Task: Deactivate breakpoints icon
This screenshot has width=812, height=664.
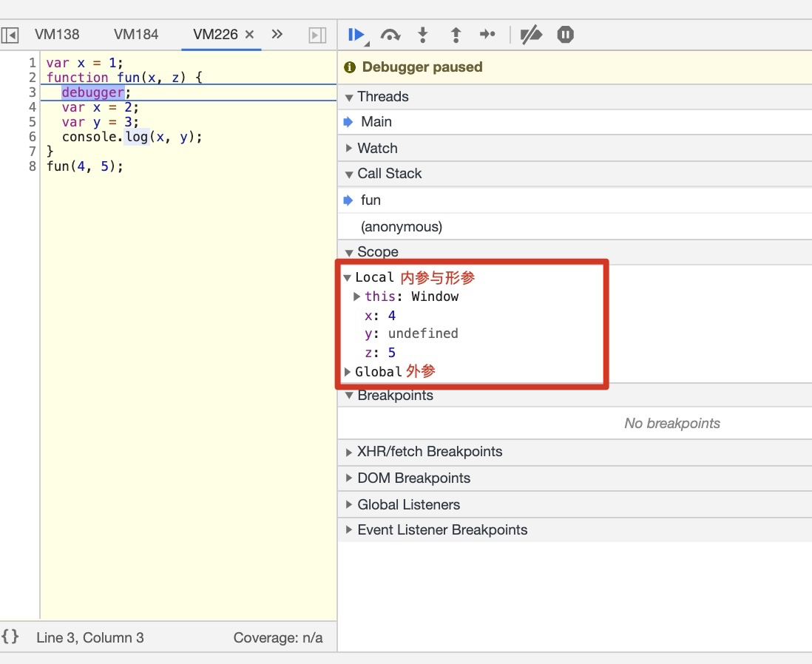Action: point(531,35)
